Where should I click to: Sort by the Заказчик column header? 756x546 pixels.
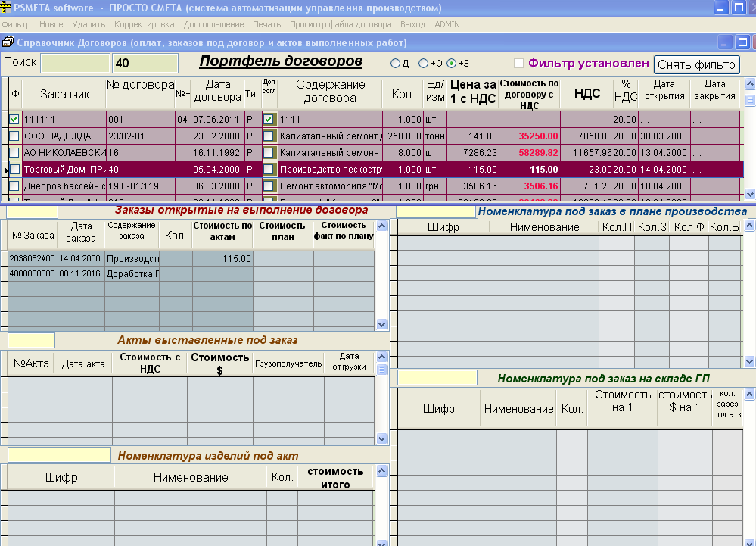(65, 94)
